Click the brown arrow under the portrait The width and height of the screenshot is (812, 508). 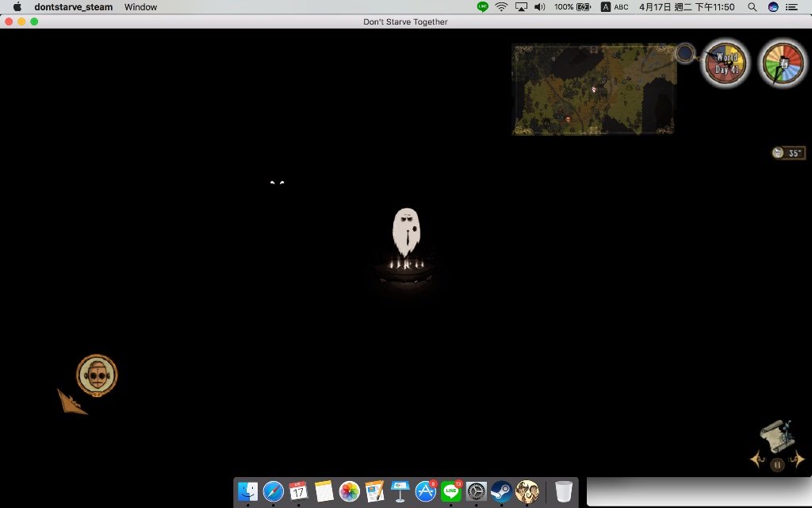71,402
